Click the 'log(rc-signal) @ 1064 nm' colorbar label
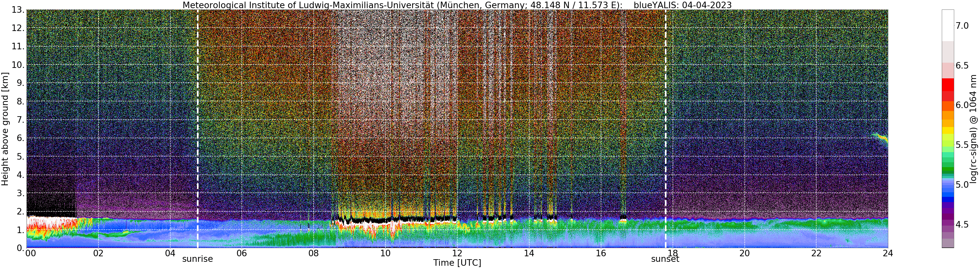The width and height of the screenshot is (980, 269). [x=973, y=129]
